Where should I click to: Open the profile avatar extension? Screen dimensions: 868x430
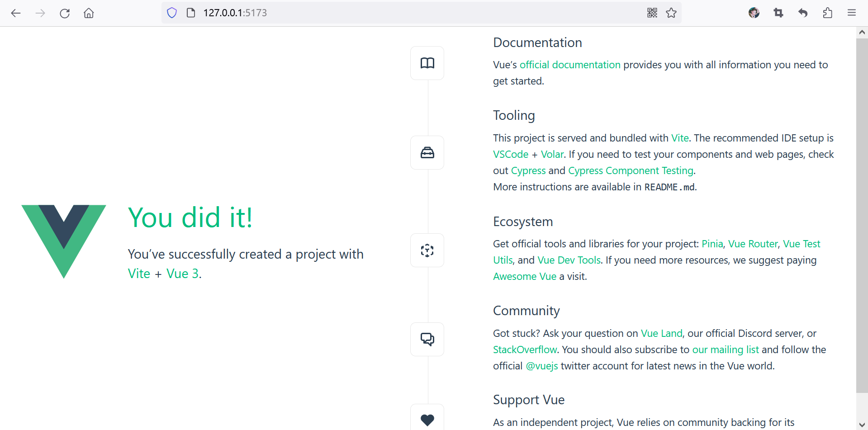(x=754, y=13)
